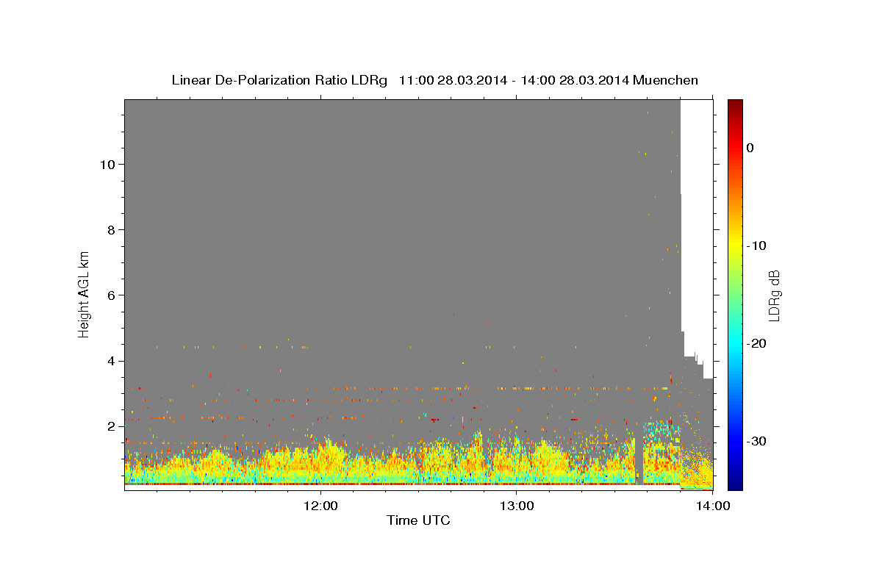Click the colorbar label '-20'
The image size is (882, 588).
point(758,343)
